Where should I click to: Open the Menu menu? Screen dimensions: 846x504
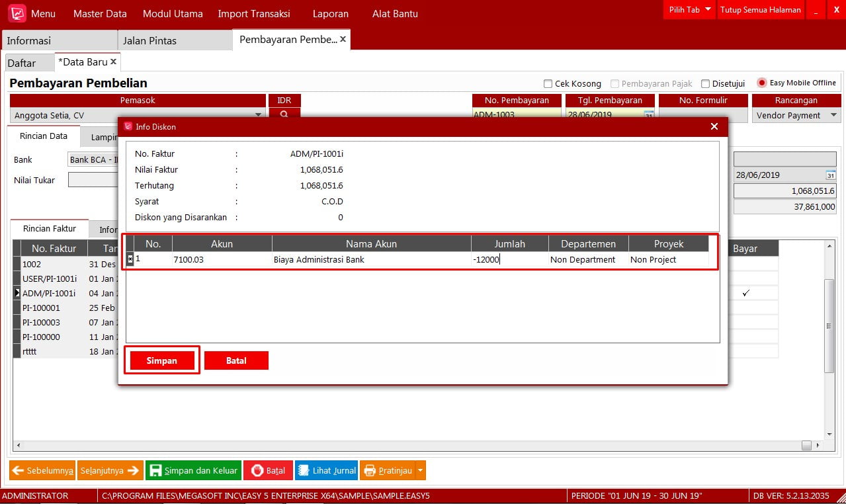coord(43,13)
